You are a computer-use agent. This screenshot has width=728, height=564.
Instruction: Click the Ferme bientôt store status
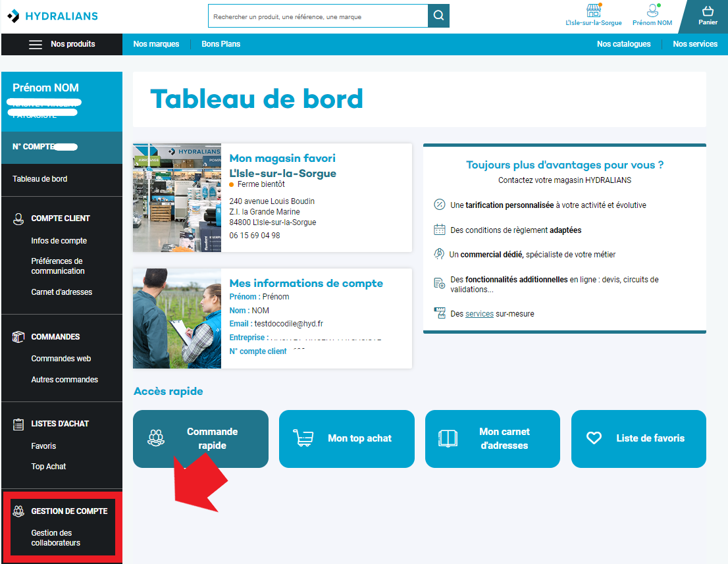pos(261,184)
